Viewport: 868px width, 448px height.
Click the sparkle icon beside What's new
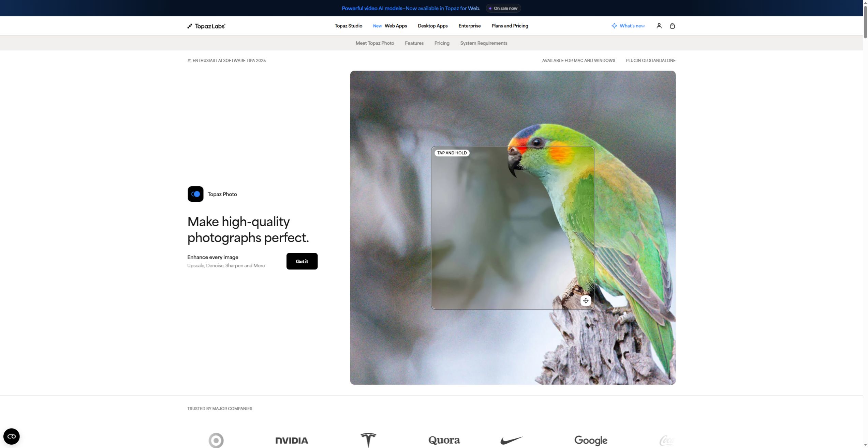click(614, 26)
